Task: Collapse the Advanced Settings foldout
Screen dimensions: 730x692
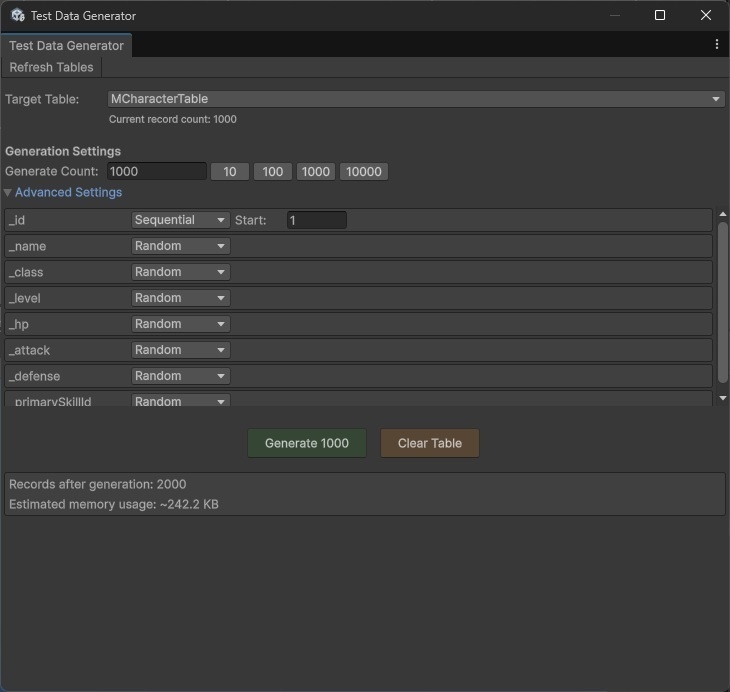Action: click(63, 192)
